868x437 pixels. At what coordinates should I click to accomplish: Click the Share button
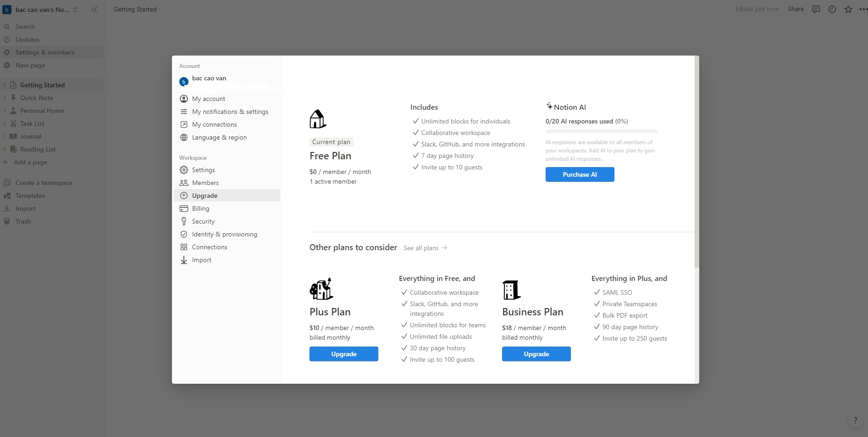796,9
